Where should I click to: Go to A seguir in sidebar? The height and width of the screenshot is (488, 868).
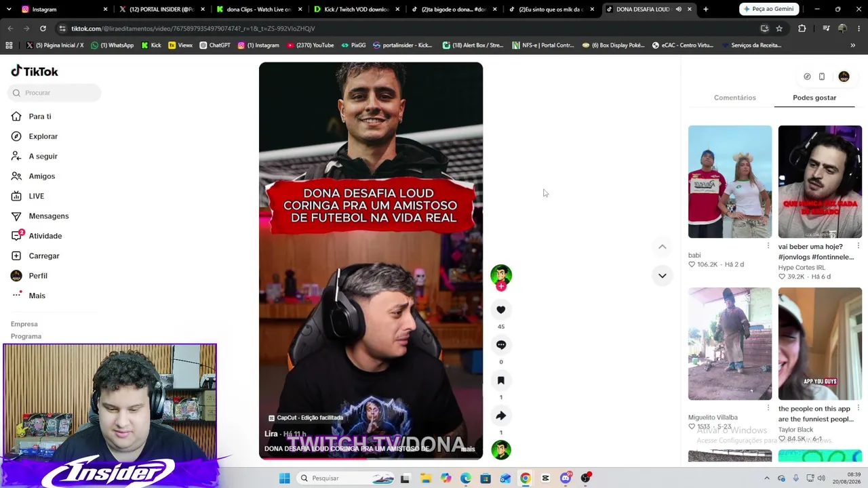(35, 156)
